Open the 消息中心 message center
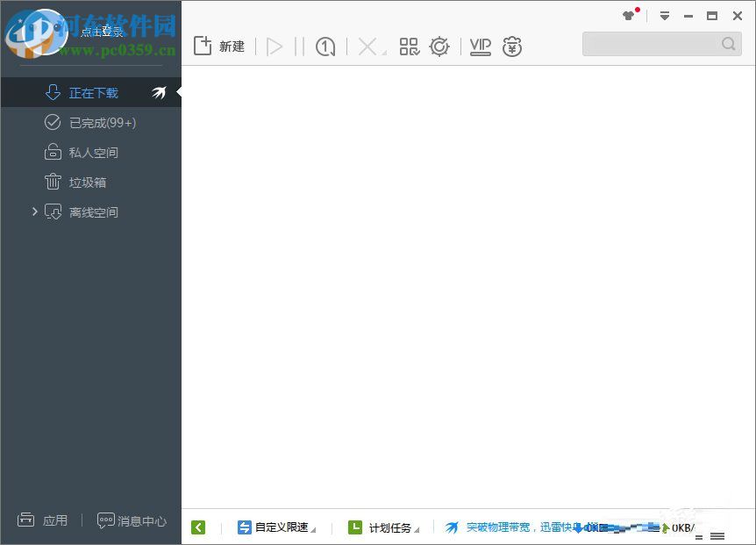Screen dimensions: 756x545 (132, 520)
